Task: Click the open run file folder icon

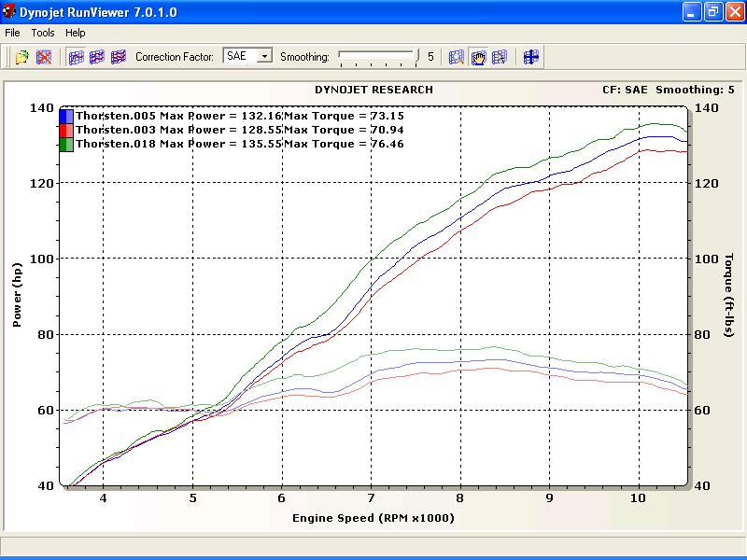Action: (x=22, y=57)
